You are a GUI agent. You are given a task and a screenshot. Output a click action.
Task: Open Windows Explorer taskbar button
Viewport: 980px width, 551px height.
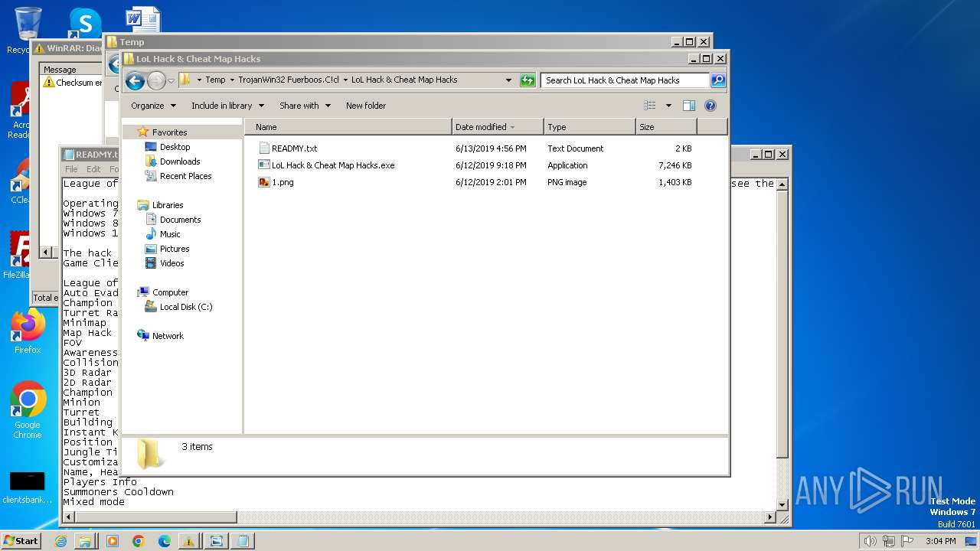pyautogui.click(x=85, y=541)
